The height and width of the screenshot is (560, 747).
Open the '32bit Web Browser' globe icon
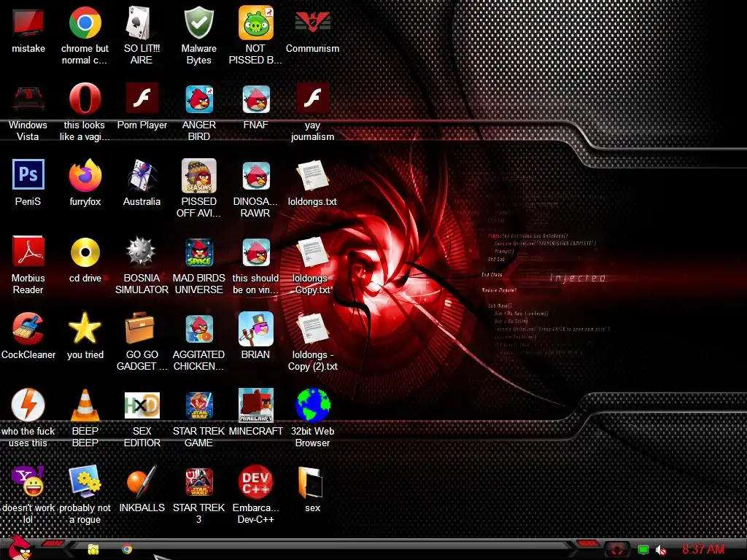(x=312, y=405)
